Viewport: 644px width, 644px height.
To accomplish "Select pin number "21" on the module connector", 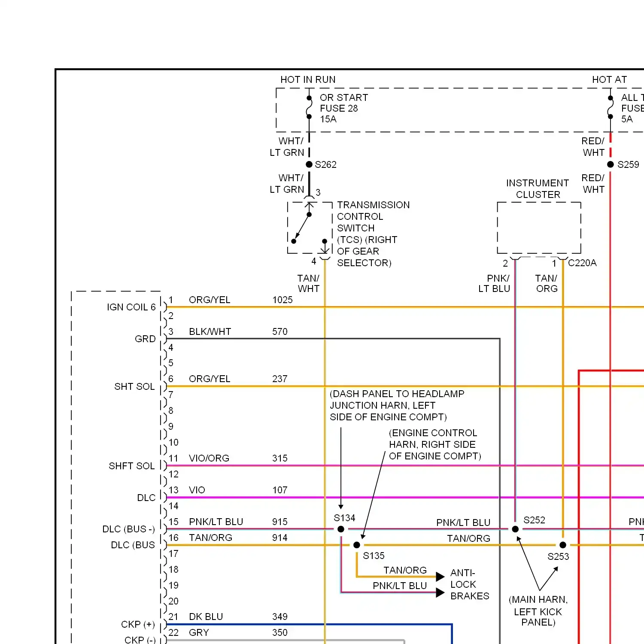I will click(173, 617).
